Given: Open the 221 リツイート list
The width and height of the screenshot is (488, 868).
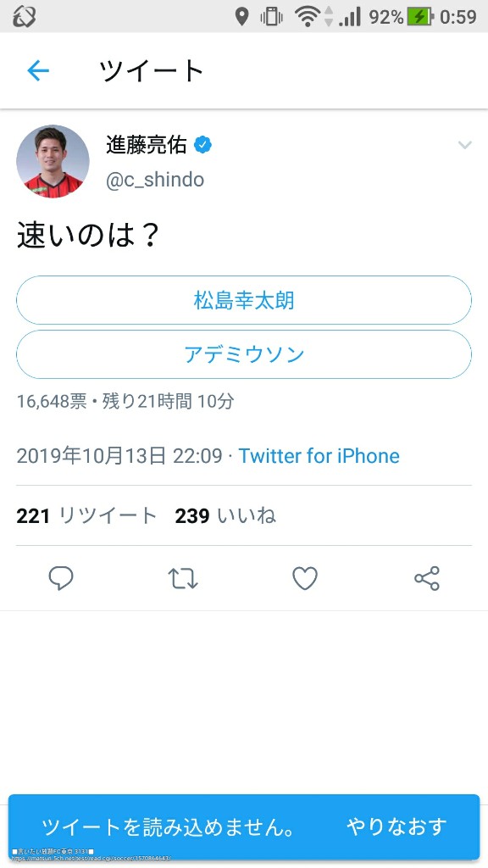Looking at the screenshot, I should [87, 516].
